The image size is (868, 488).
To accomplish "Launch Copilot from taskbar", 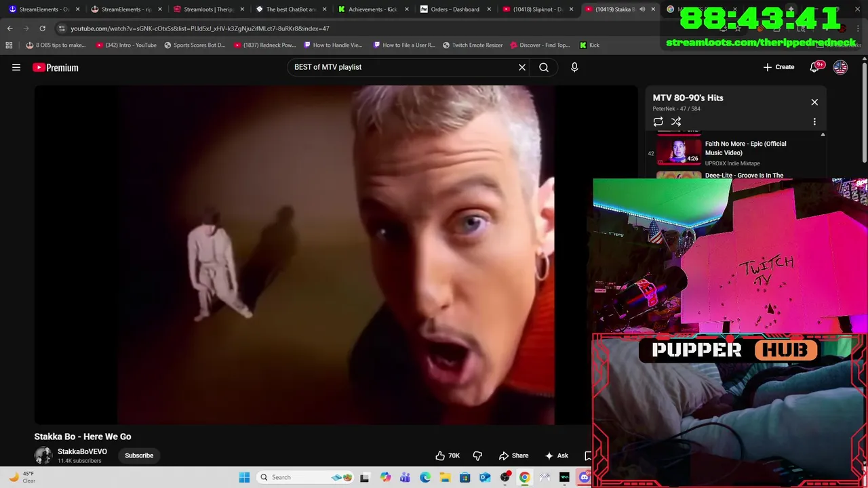I will click(x=385, y=477).
